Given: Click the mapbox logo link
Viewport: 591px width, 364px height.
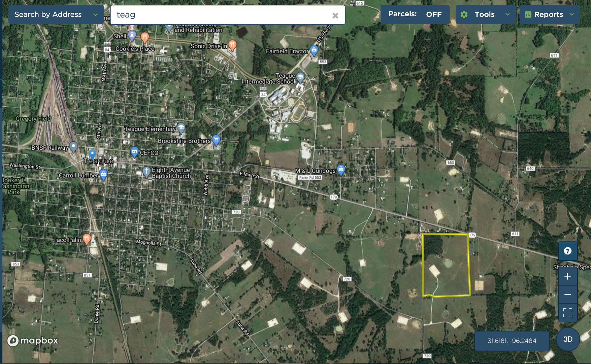Looking at the screenshot, I should [33, 340].
